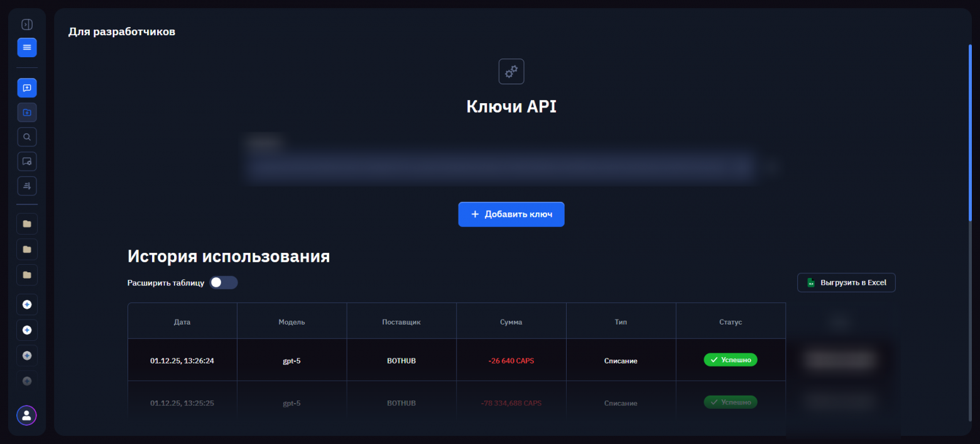This screenshot has width=980, height=444.
Task: Open the first folder in the sidebar
Action: (x=26, y=223)
